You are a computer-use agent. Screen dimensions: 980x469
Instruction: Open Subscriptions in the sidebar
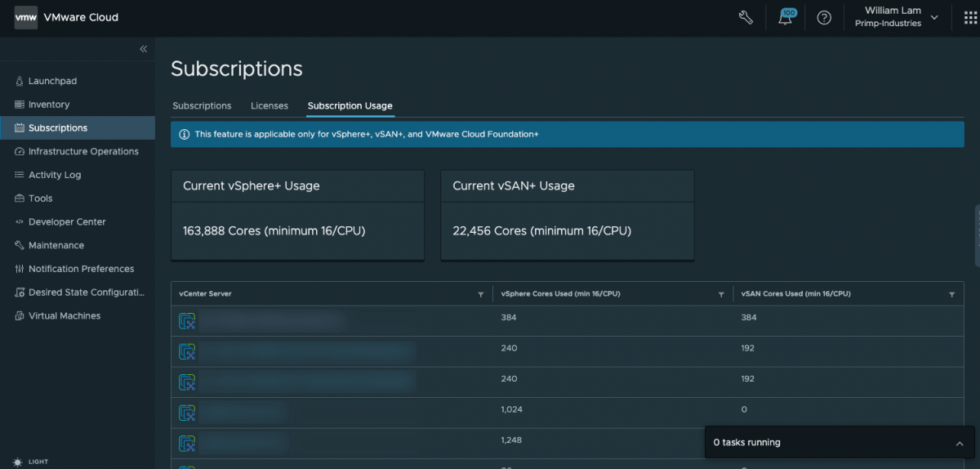(x=78, y=127)
